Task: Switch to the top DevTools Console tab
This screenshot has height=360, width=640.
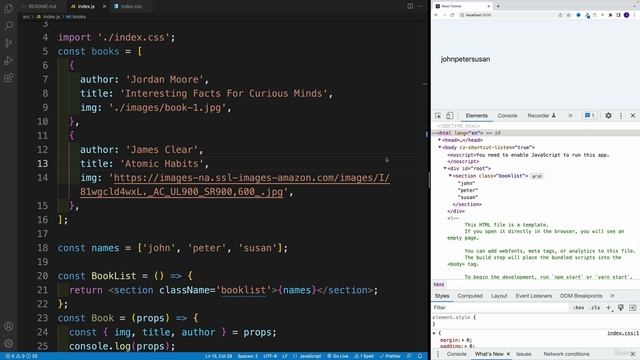Action: [x=507, y=116]
